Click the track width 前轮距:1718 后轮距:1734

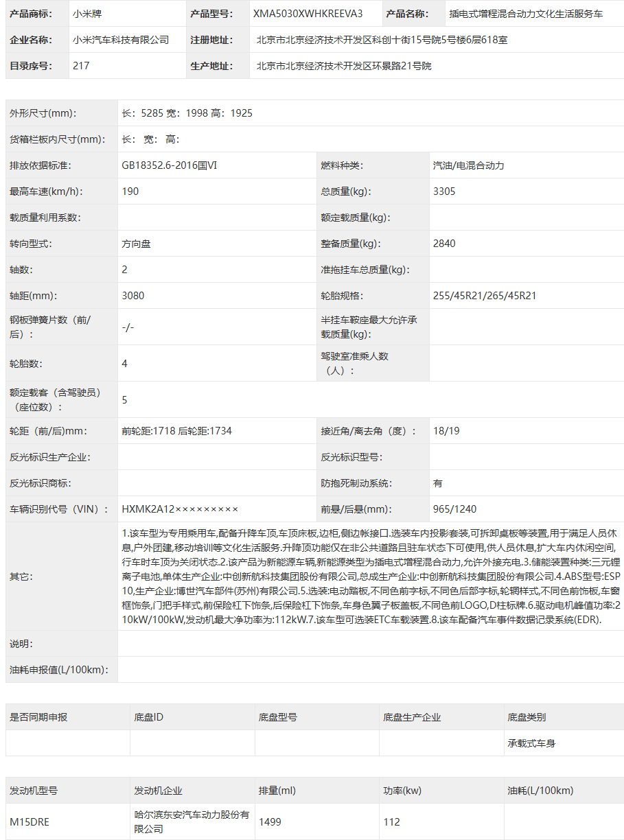click(177, 431)
